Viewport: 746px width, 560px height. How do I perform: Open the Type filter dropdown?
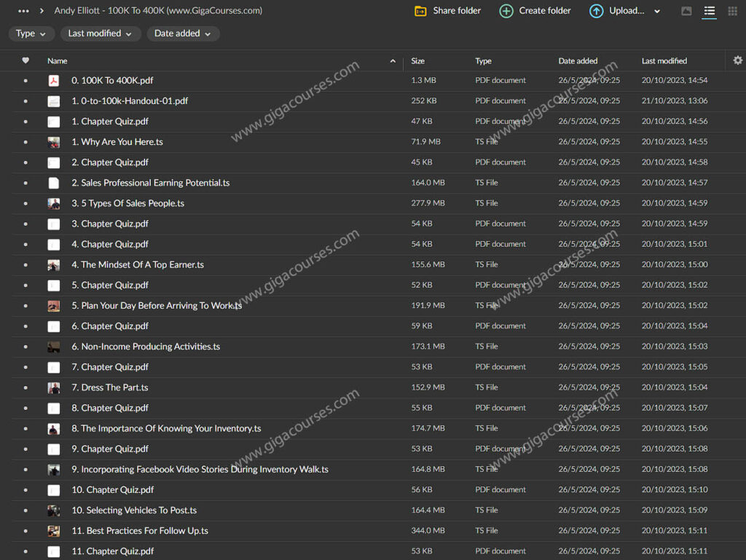[31, 33]
